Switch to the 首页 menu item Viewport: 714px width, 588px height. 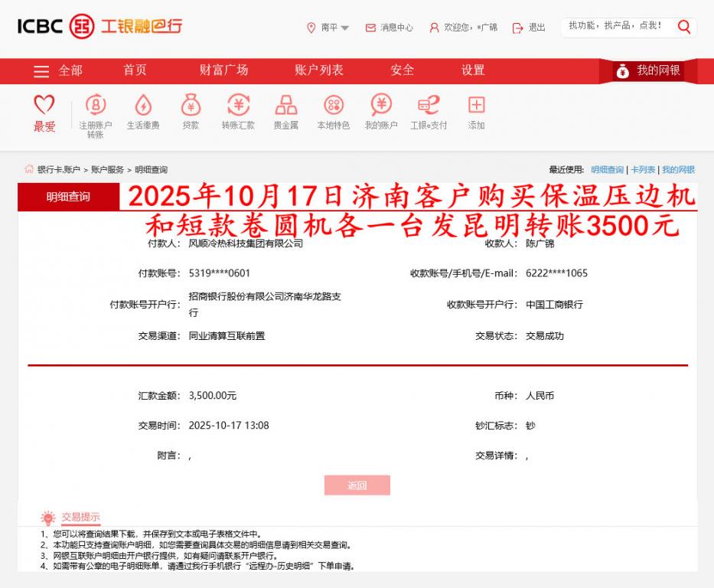(x=135, y=70)
